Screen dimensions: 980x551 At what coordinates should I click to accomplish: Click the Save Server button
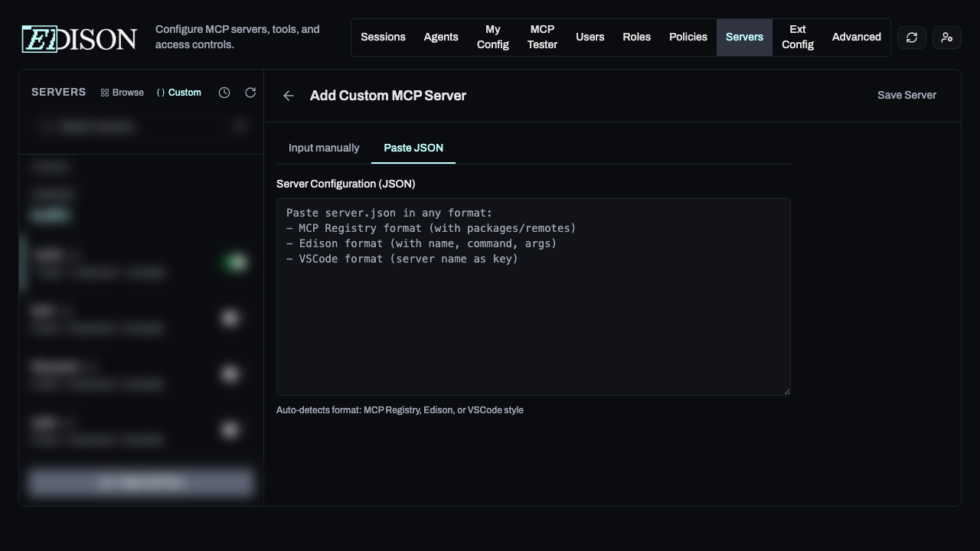[x=906, y=96]
